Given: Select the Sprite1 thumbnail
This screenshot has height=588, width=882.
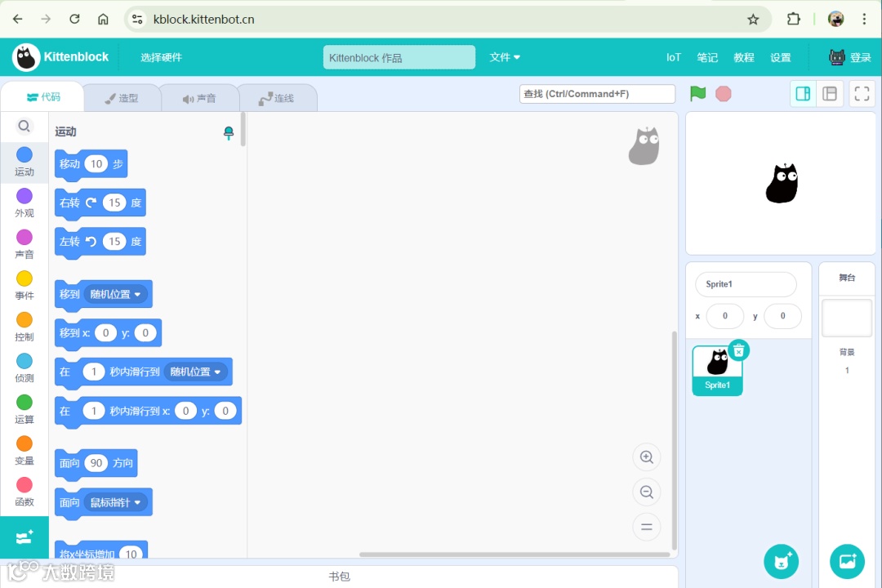Looking at the screenshot, I should tap(717, 370).
